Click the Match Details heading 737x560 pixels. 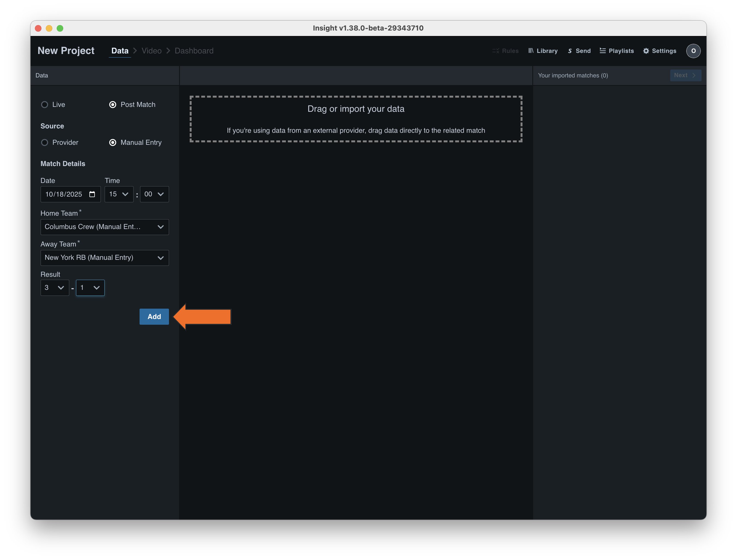pos(63,164)
